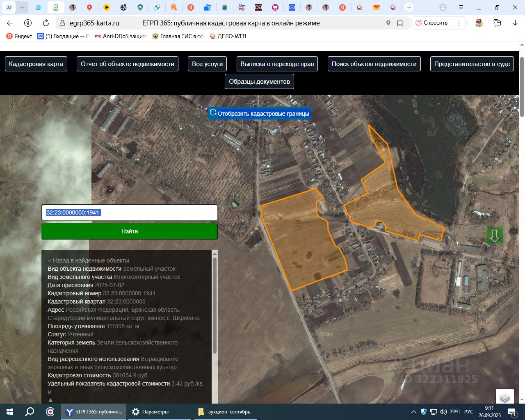
Task: Click the location pin icon in address bar
Action: pyautogui.click(x=388, y=23)
